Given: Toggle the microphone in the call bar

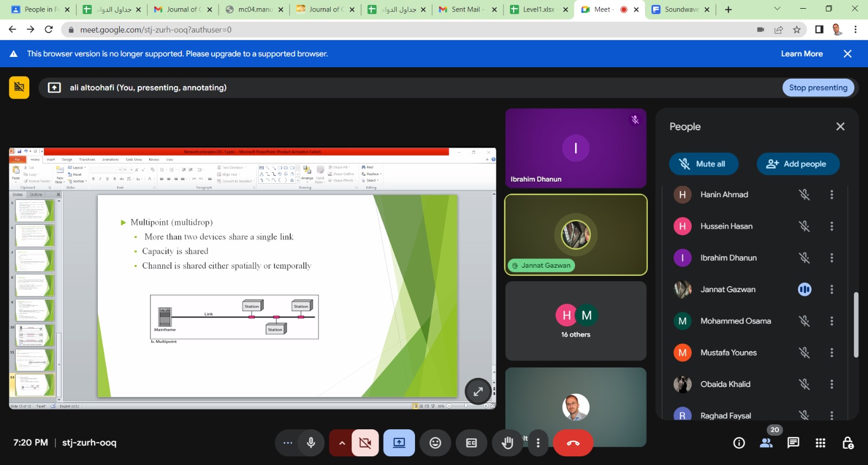Looking at the screenshot, I should (311, 443).
